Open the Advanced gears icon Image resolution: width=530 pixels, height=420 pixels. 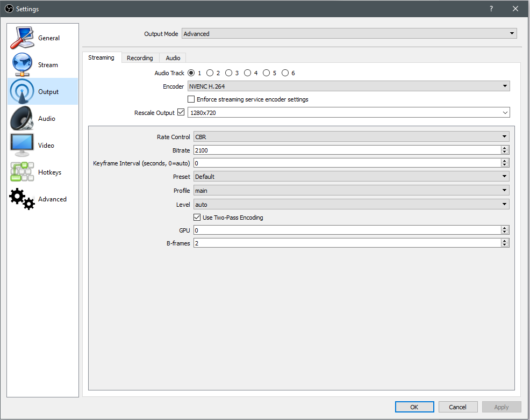[x=22, y=199]
